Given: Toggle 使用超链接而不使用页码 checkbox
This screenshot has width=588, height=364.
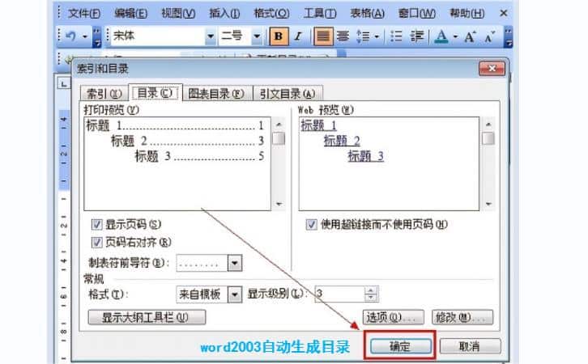Looking at the screenshot, I should point(311,224).
